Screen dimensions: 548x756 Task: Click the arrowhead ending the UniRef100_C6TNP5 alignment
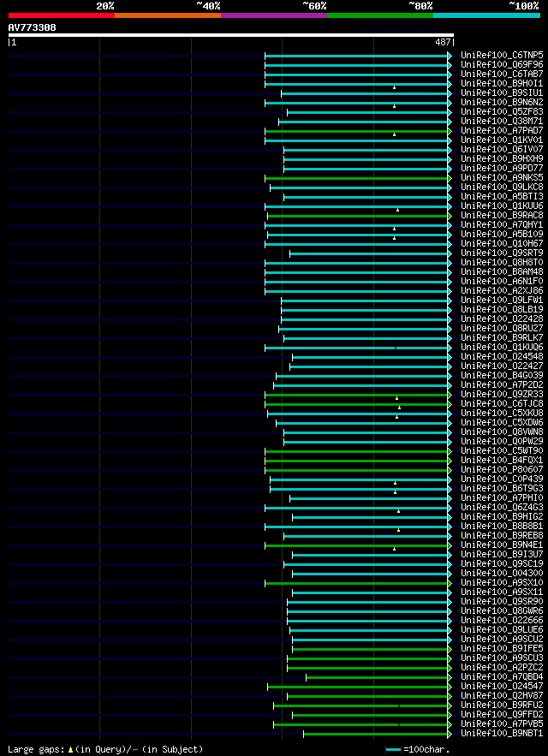[x=450, y=56]
